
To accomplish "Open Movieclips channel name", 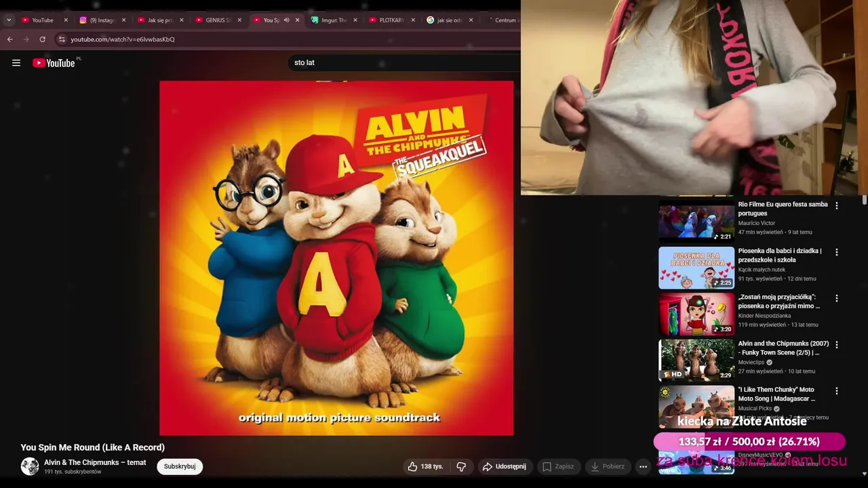I will tap(752, 362).
